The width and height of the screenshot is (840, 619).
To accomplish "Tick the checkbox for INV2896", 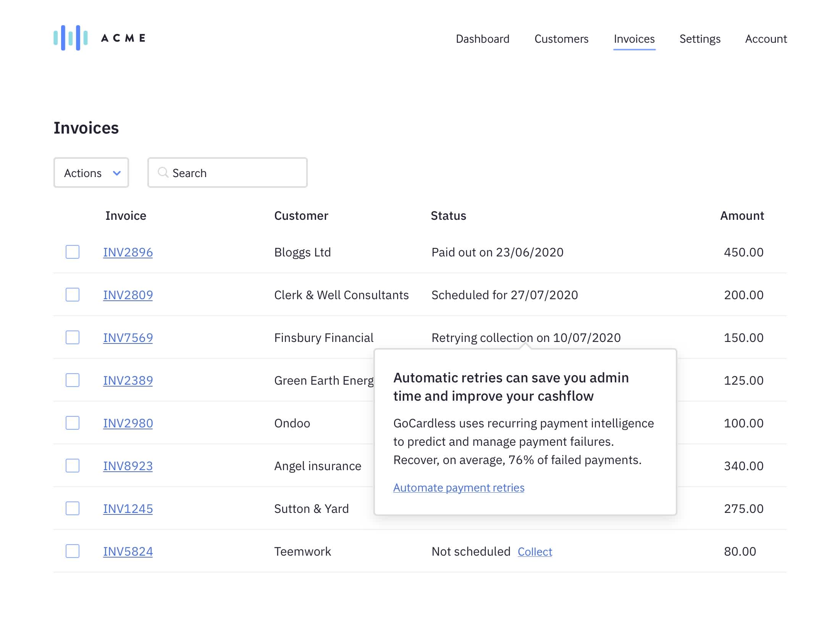I will coord(73,252).
